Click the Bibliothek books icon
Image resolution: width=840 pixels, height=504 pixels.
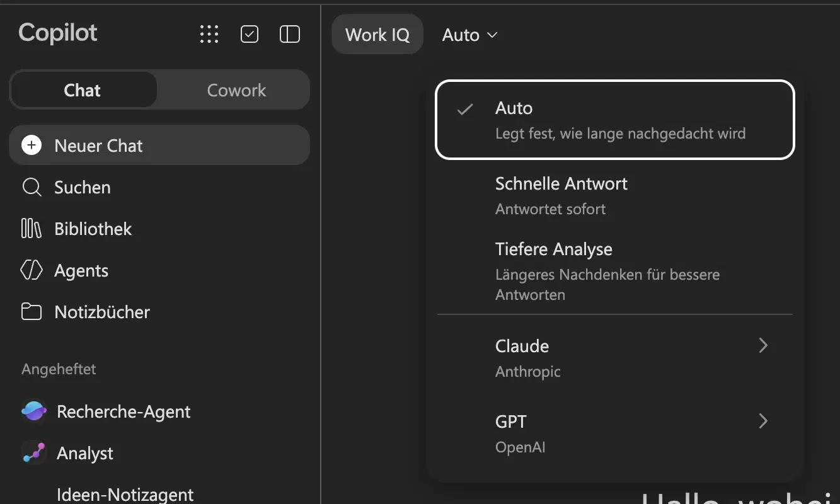[x=32, y=229]
